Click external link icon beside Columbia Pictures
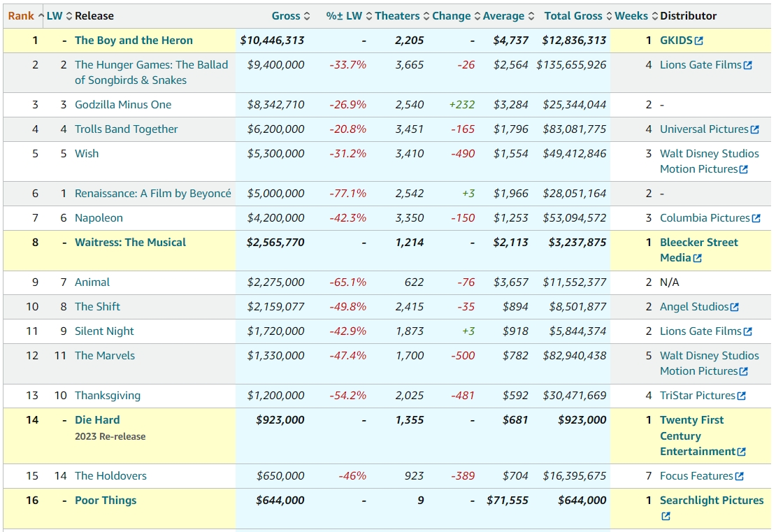This screenshot has width=776, height=532. [756, 219]
